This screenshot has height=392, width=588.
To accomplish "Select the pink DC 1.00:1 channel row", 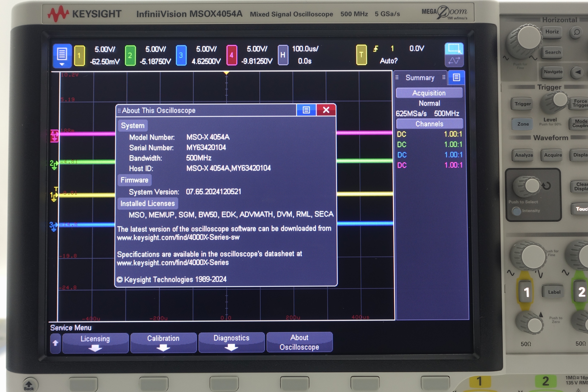I will tap(430, 165).
